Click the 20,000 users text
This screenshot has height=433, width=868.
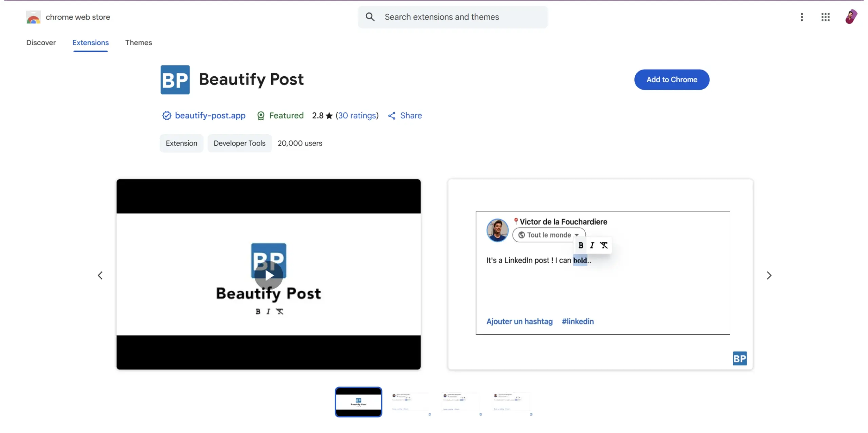tap(300, 143)
